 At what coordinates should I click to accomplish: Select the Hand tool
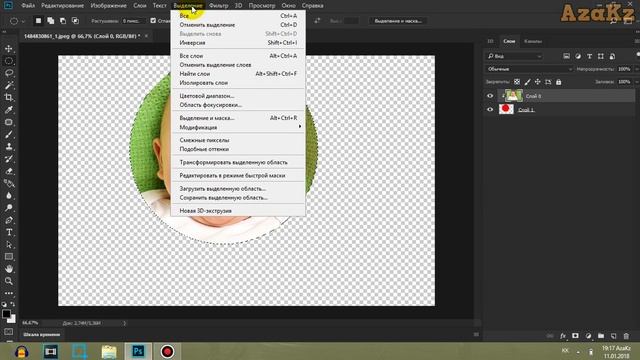pos(9,269)
